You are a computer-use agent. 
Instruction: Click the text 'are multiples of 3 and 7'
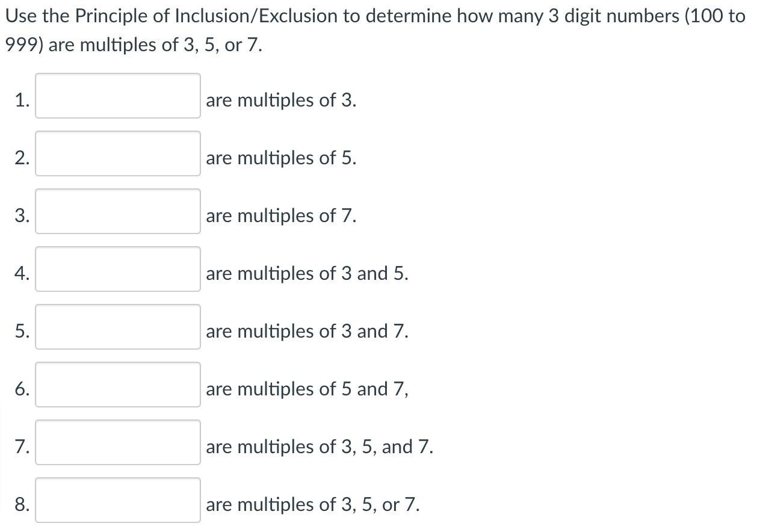(x=306, y=331)
